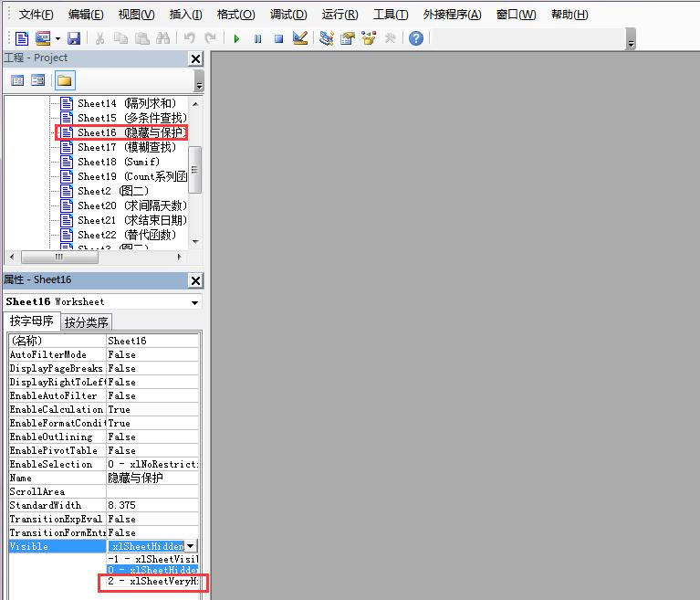Click the ScrollArea property value field
Screen dimensions: 700x600
coord(152,491)
